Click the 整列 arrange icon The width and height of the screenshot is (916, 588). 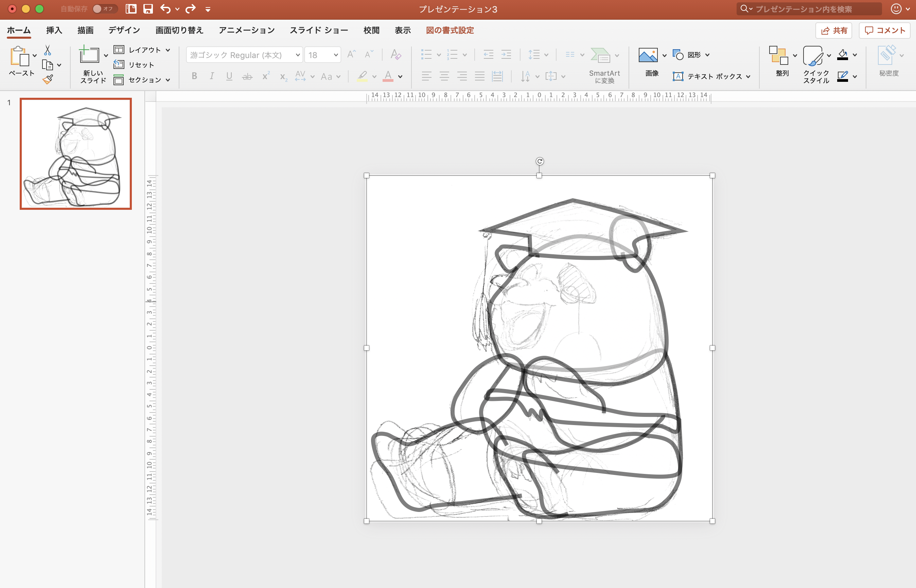778,55
